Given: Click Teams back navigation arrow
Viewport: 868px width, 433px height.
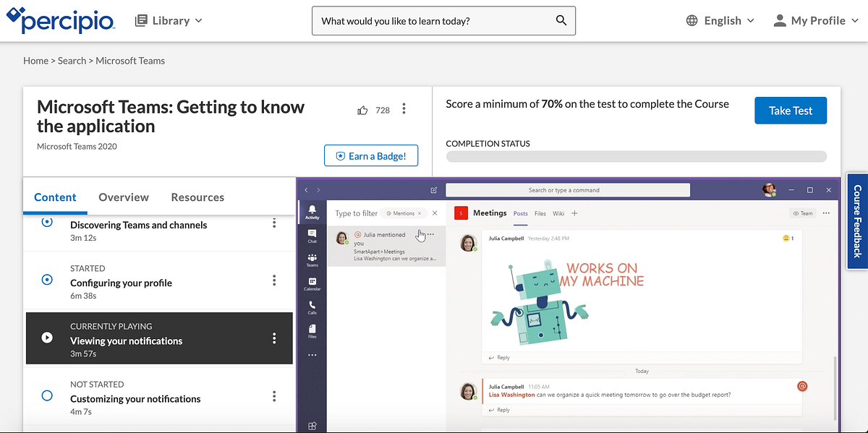Looking at the screenshot, I should click(x=306, y=190).
